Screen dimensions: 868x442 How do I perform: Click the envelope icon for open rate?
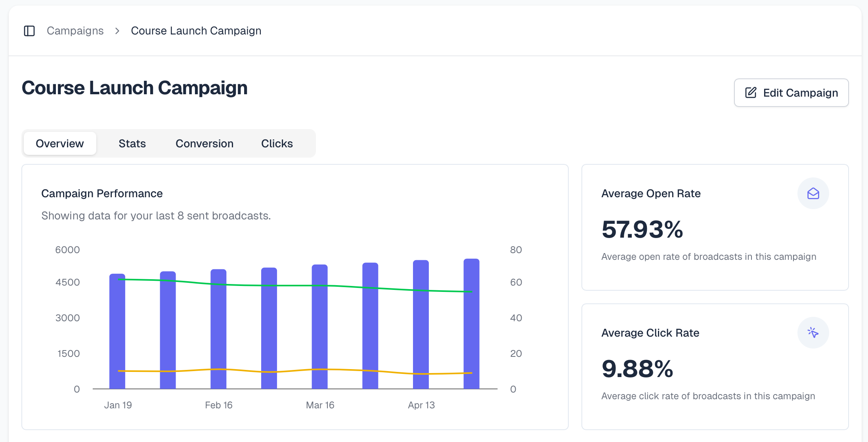click(813, 193)
